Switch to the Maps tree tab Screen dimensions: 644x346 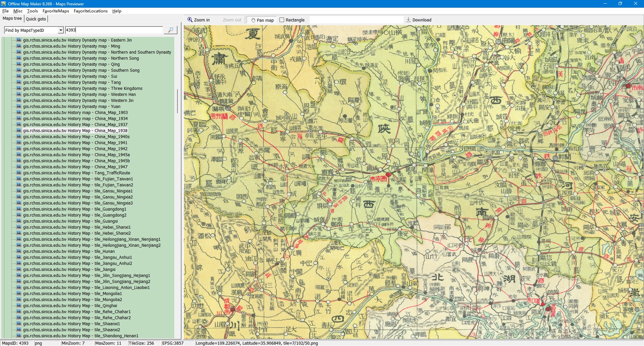pyautogui.click(x=12, y=19)
